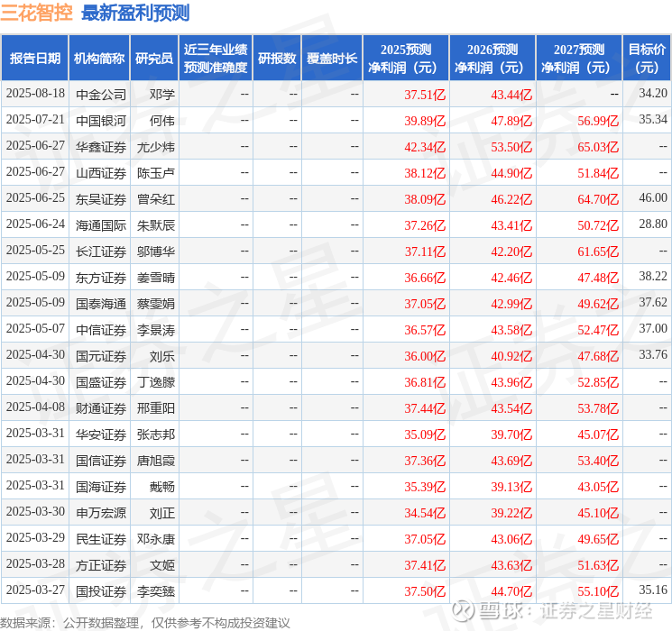Click the 数据来源 disclaimer text

(x=145, y=623)
